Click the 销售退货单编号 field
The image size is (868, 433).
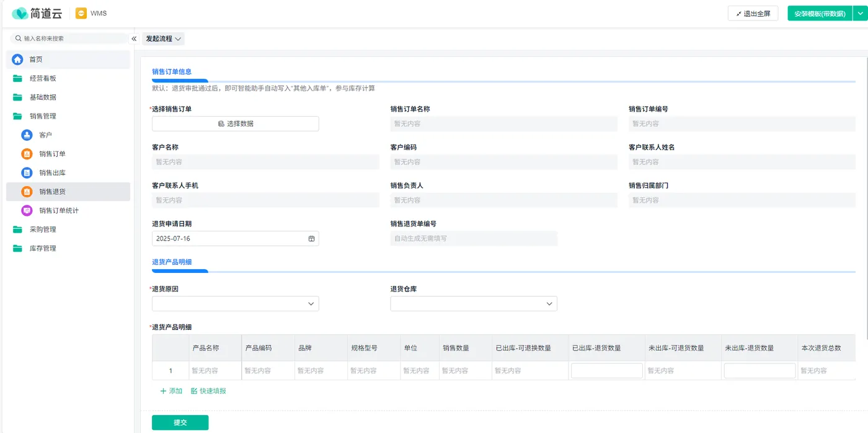click(474, 238)
